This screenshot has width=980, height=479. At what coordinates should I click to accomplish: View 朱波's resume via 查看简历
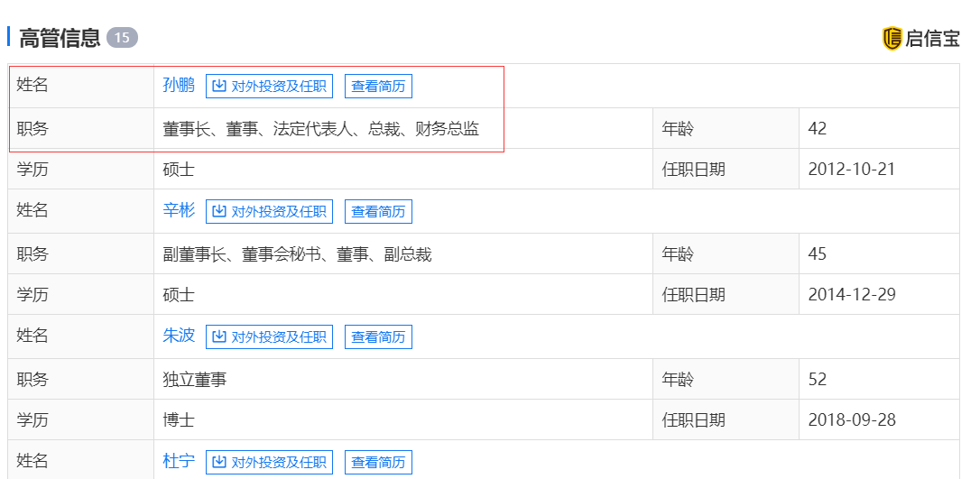tap(378, 337)
